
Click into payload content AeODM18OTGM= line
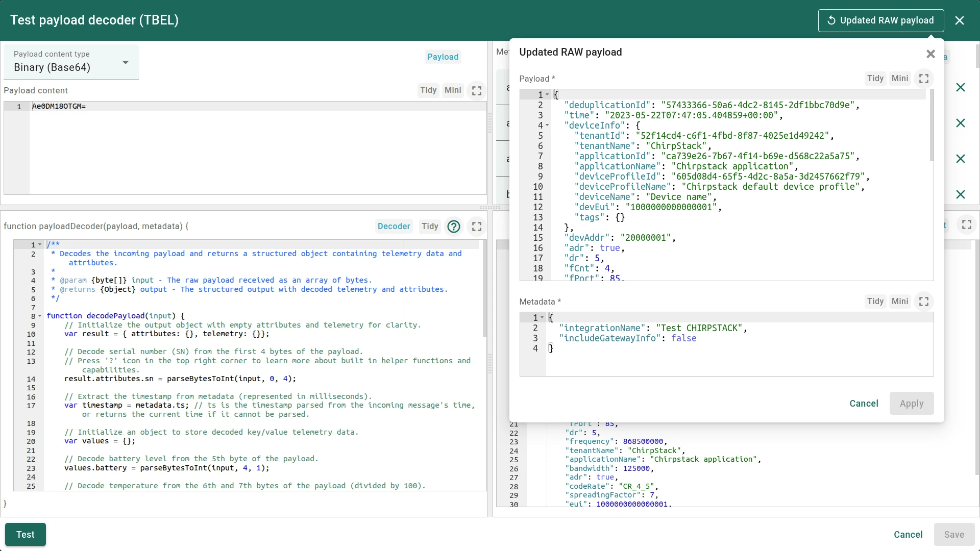tap(59, 107)
